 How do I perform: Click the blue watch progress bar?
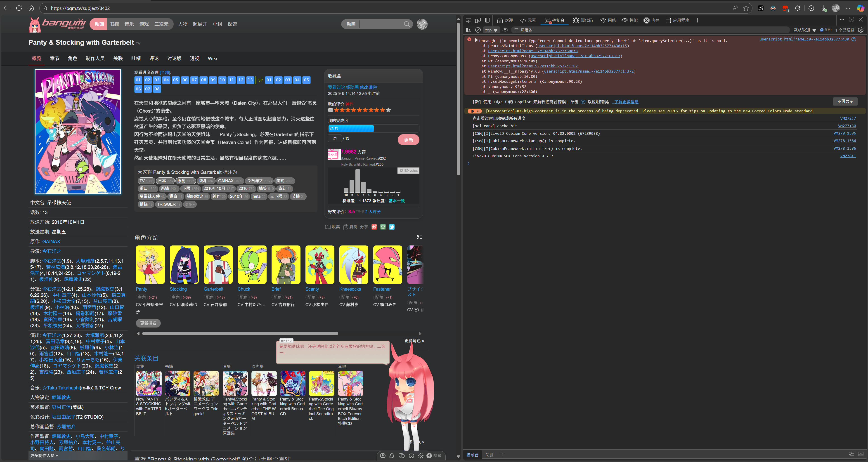pyautogui.click(x=351, y=128)
